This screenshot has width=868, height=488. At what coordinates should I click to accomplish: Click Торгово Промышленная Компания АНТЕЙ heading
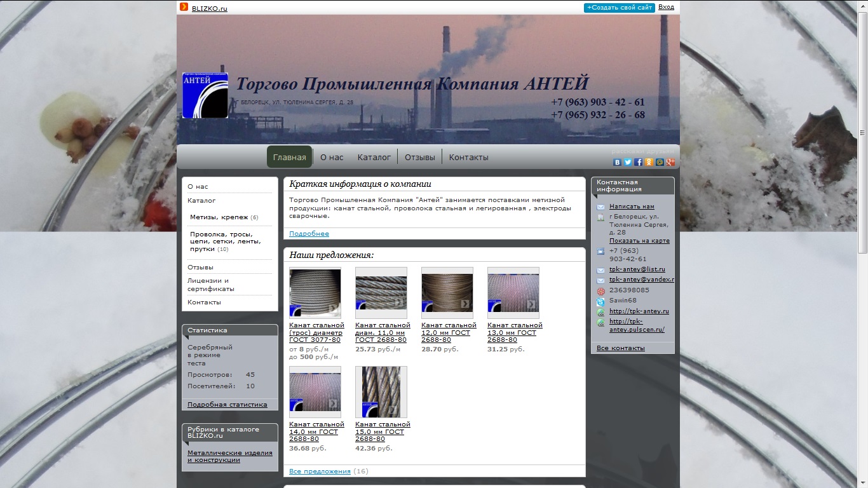(x=412, y=84)
